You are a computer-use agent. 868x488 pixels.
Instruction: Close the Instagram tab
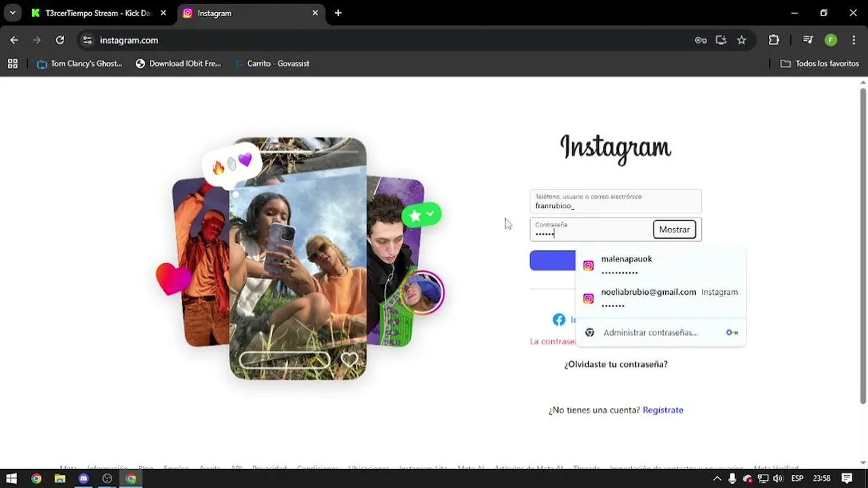pos(315,13)
